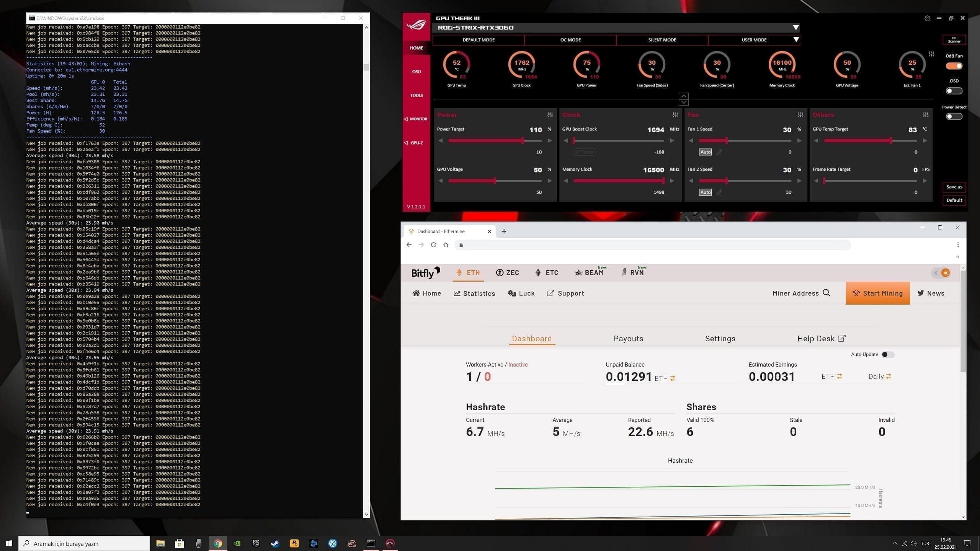Open Steam from the Windows taskbar
The image size is (980, 551).
[275, 543]
